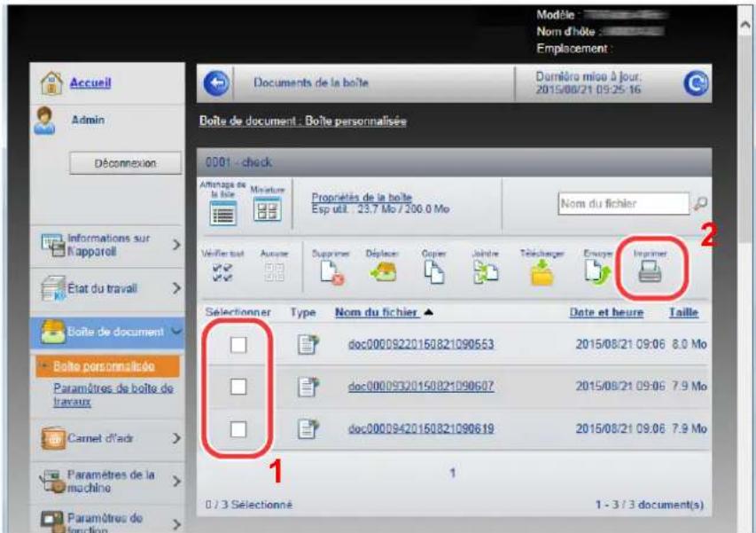The width and height of the screenshot is (756, 533).
Task: Click page number 1 in pagination
Action: tap(453, 474)
